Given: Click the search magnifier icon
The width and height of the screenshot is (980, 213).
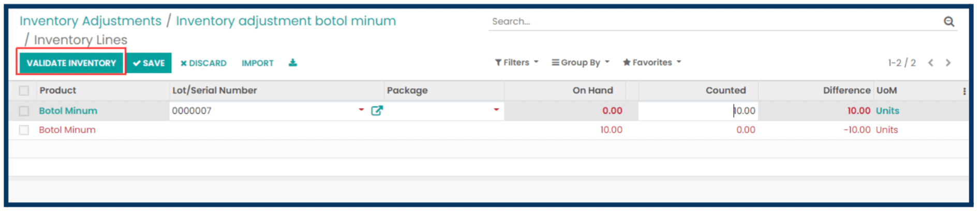Looking at the screenshot, I should click(x=948, y=21).
